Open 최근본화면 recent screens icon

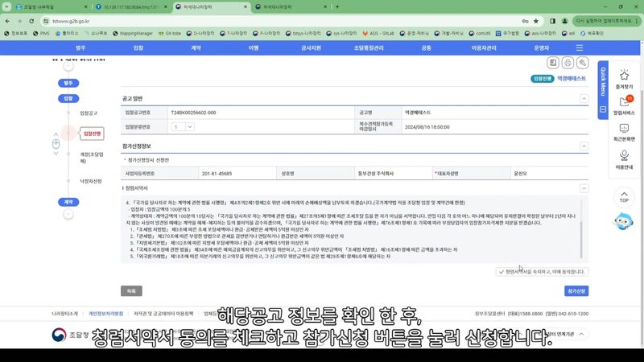pyautogui.click(x=624, y=129)
